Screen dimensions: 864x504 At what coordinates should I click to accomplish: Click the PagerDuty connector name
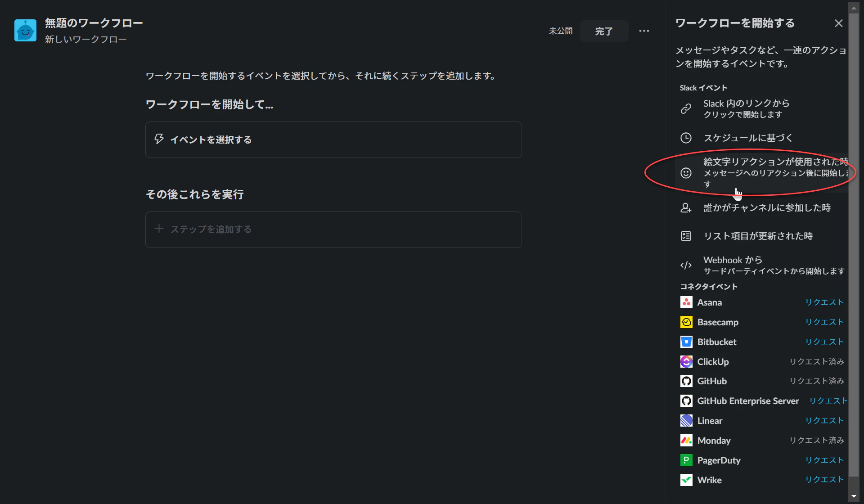pyautogui.click(x=719, y=460)
